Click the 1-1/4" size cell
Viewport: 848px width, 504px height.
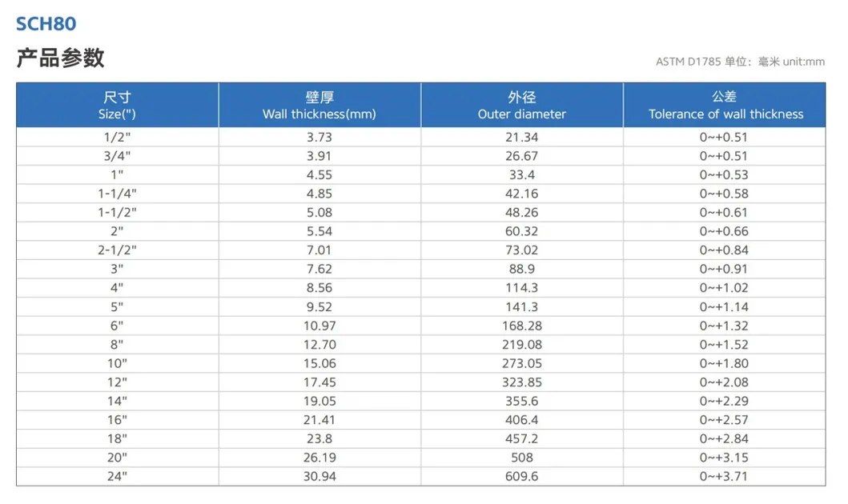[117, 194]
